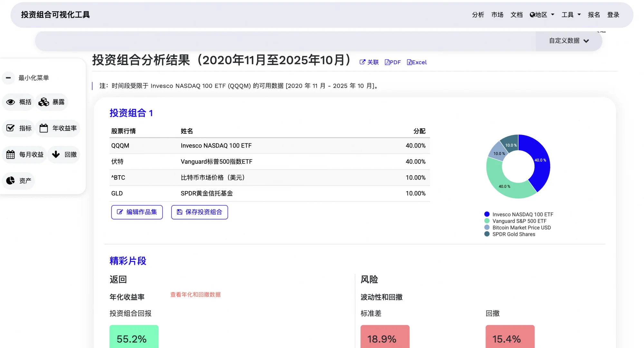Select the 年收益率 annual returns icon
644x348 pixels.
58,128
